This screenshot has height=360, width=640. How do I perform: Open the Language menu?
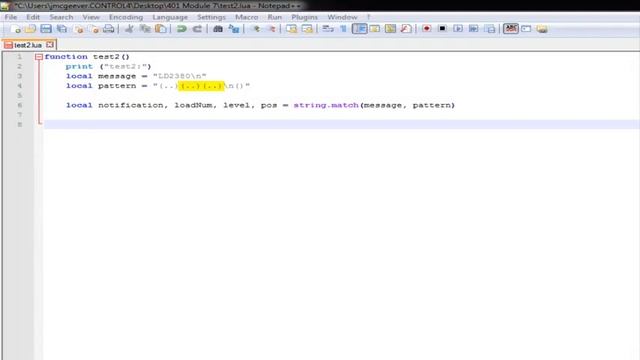[170, 17]
